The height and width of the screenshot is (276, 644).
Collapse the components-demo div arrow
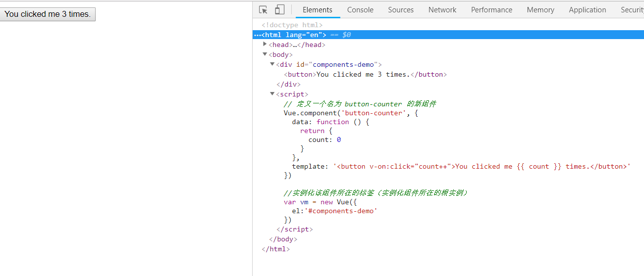point(272,64)
